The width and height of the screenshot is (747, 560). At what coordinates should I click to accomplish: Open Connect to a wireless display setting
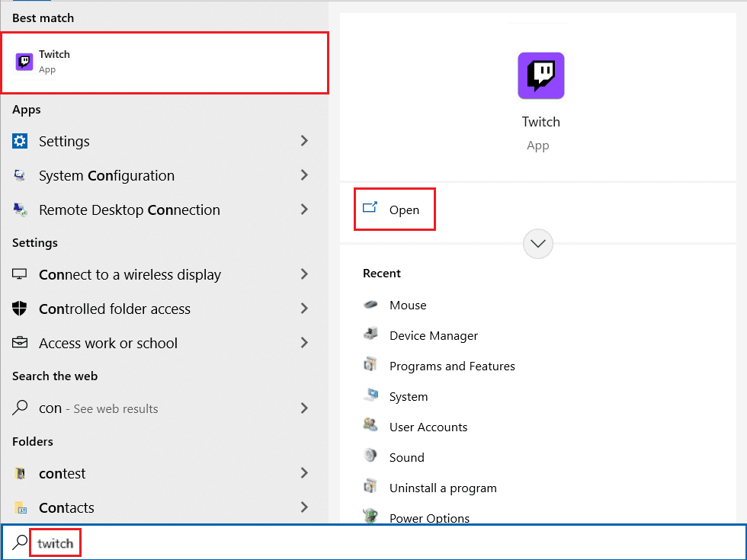pos(164,274)
